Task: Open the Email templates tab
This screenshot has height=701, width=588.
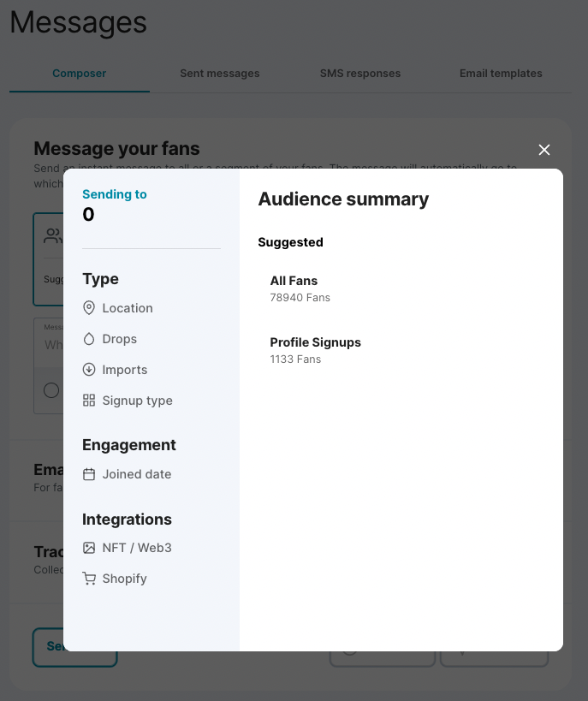Action: coord(501,74)
